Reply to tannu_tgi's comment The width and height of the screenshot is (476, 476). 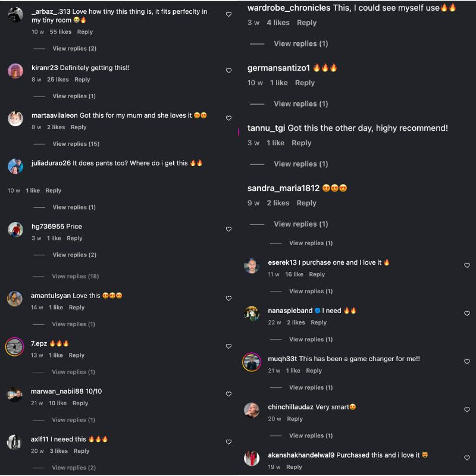click(x=301, y=143)
